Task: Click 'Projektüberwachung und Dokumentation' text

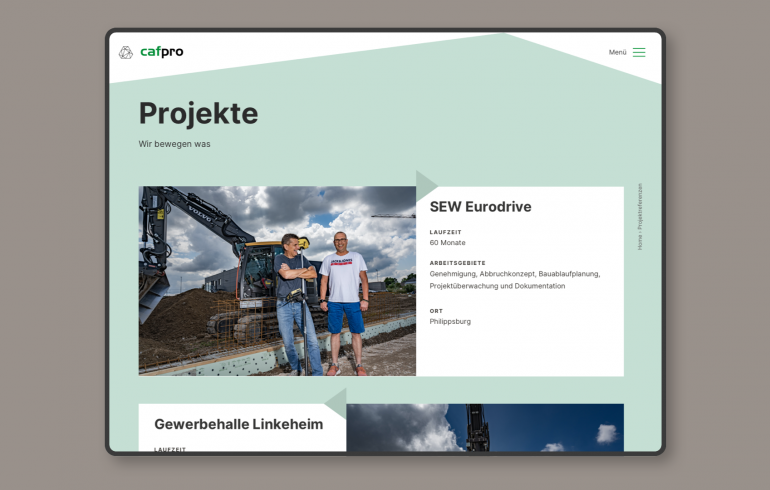Action: pyautogui.click(x=497, y=286)
